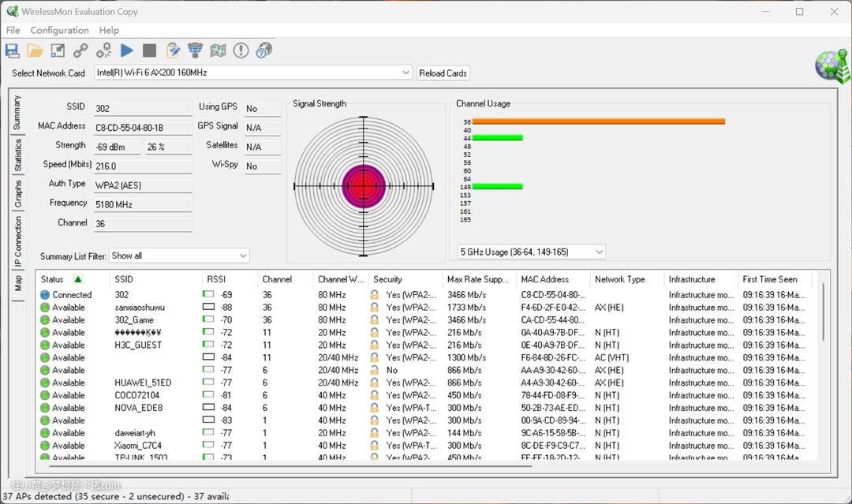Screen dimensions: 852x504
Task: Sort the list by RSSI column header
Action: [217, 279]
